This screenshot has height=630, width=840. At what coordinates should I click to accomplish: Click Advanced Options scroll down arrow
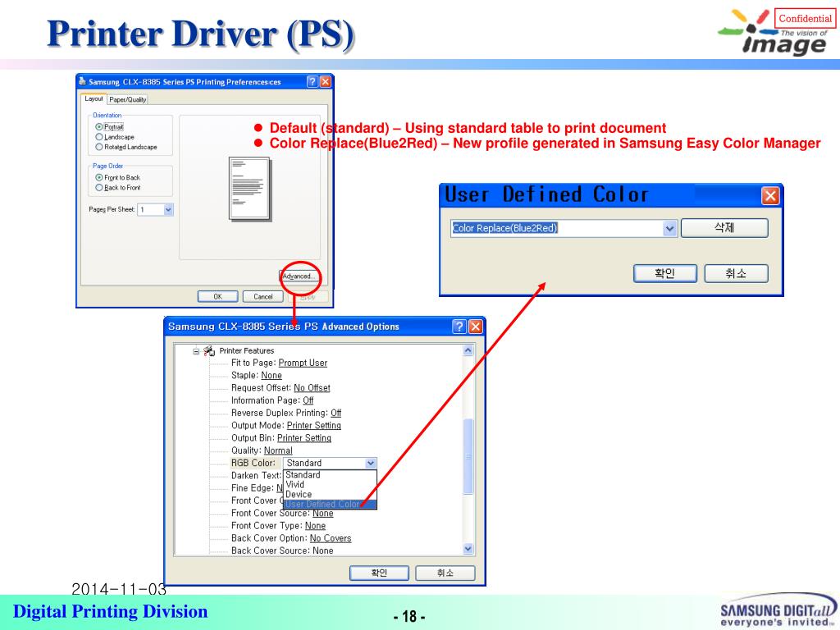pyautogui.click(x=468, y=549)
